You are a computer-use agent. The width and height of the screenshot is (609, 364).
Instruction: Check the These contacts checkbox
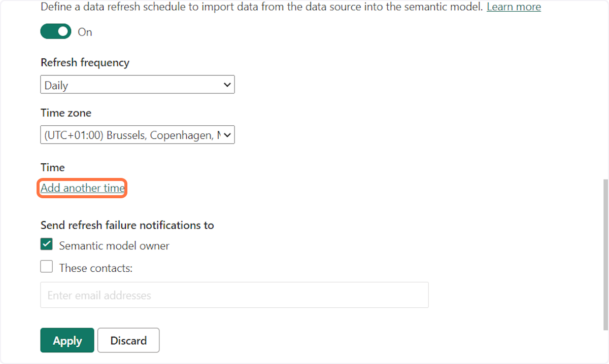(x=47, y=267)
